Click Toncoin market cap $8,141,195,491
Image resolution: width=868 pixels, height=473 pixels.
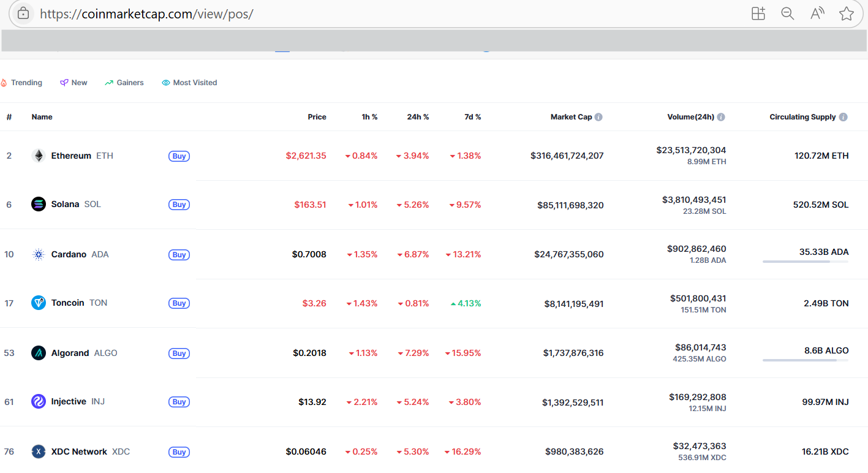[574, 303]
